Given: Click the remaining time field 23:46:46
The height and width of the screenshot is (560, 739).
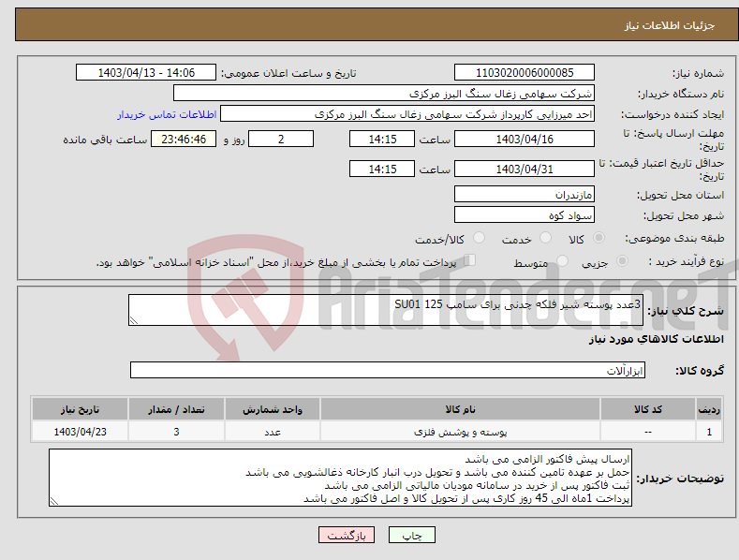Looking at the screenshot, I should [x=184, y=139].
